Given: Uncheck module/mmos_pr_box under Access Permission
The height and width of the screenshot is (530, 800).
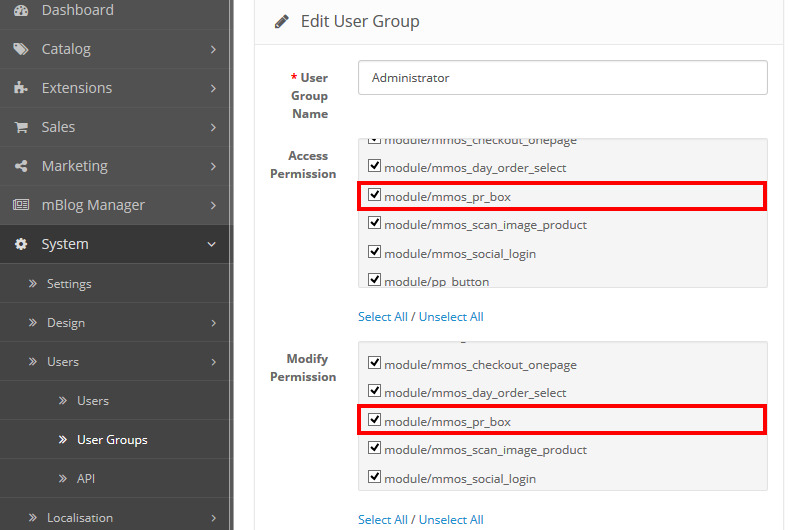Looking at the screenshot, I should (375, 196).
